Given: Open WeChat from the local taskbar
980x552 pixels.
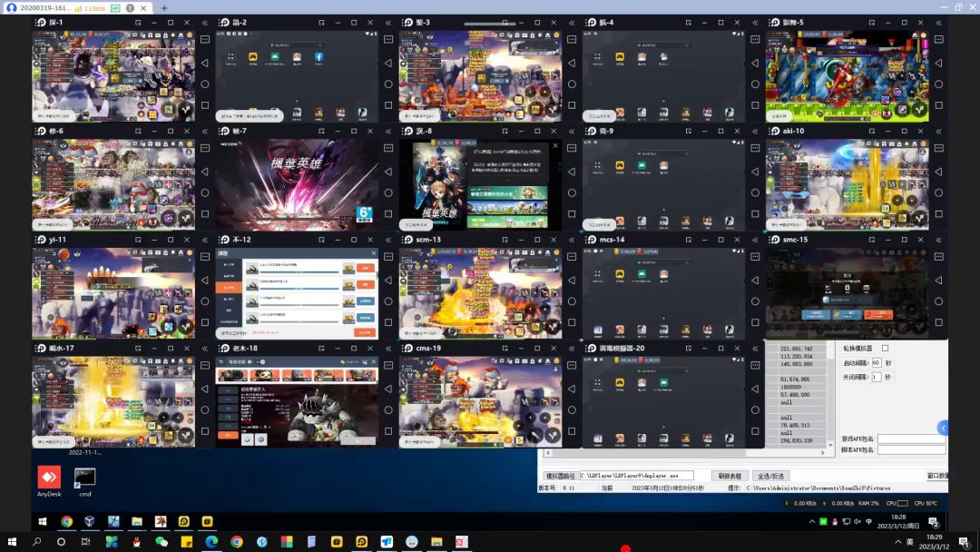Looking at the screenshot, I should pos(162,542).
